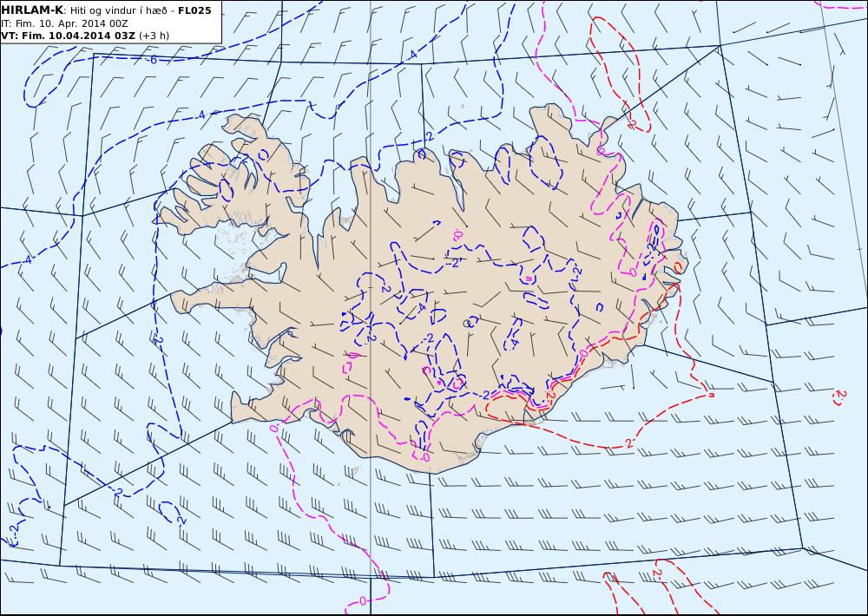Image resolution: width=868 pixels, height=616 pixels.
Task: Click the '-6' blue isotherm label
Action: [152, 60]
